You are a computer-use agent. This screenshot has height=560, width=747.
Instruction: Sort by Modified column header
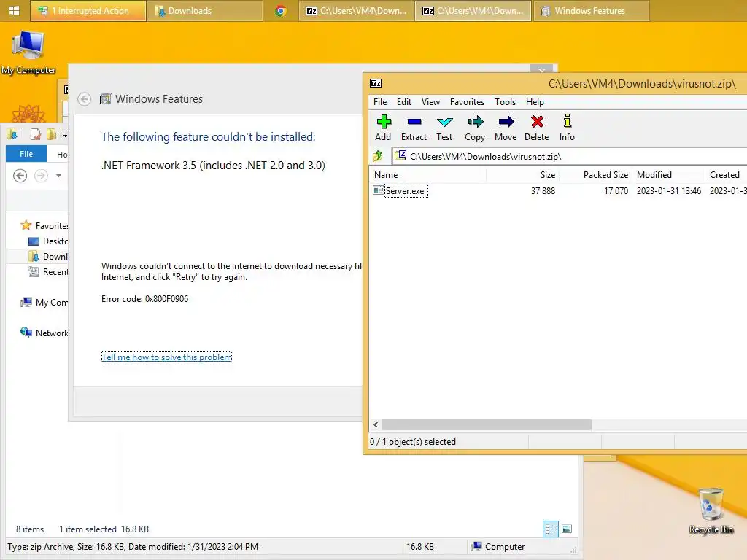[x=669, y=175]
